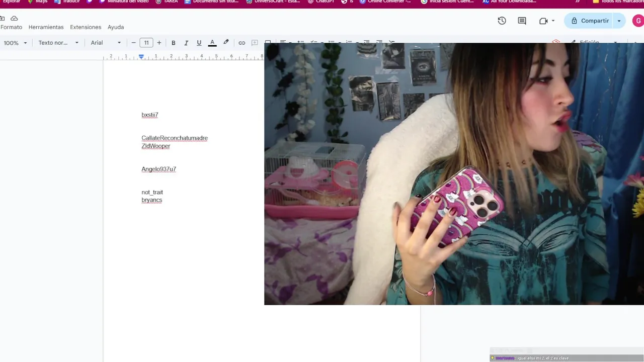Open the Formato menu
This screenshot has height=362, width=644.
[11, 27]
